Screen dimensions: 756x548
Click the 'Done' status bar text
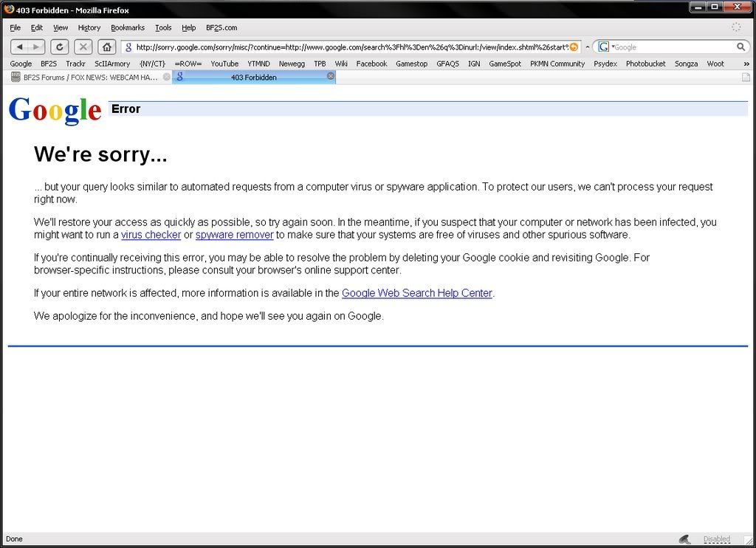(x=14, y=539)
